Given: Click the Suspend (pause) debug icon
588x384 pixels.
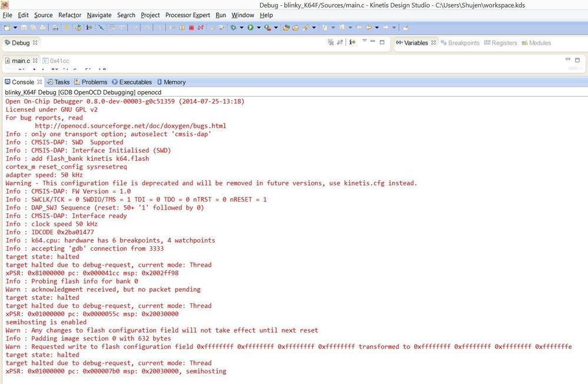Looking at the screenshot, I should [182, 27].
